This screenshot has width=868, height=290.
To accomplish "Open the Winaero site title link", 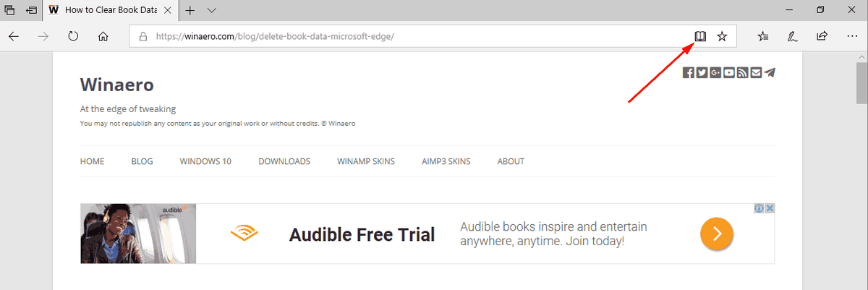I will click(116, 85).
